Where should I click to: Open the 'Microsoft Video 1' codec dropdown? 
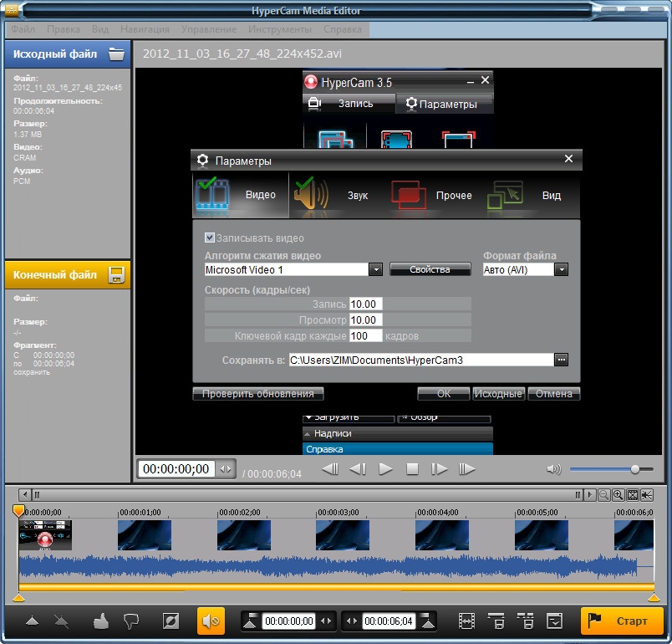[x=375, y=269]
